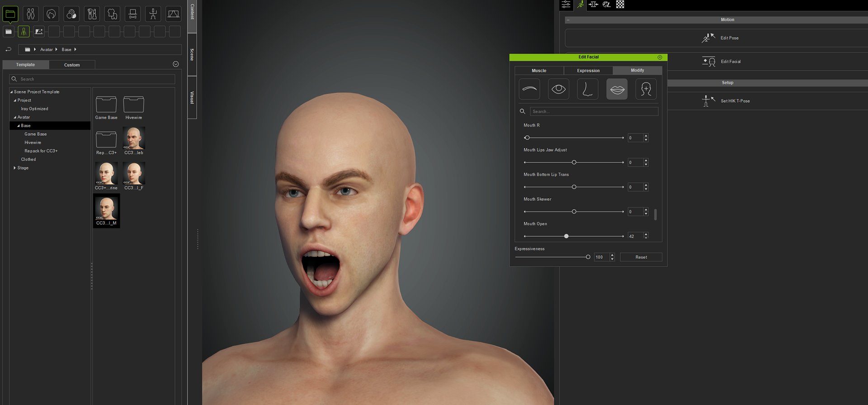
Task: Collapse the Base tree node
Action: (19, 126)
